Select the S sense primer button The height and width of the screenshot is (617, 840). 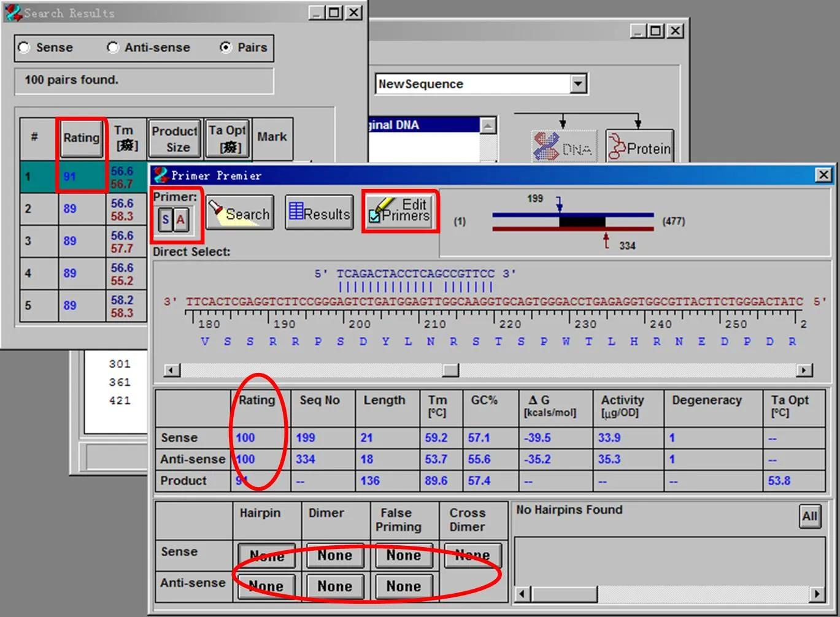[x=166, y=220]
